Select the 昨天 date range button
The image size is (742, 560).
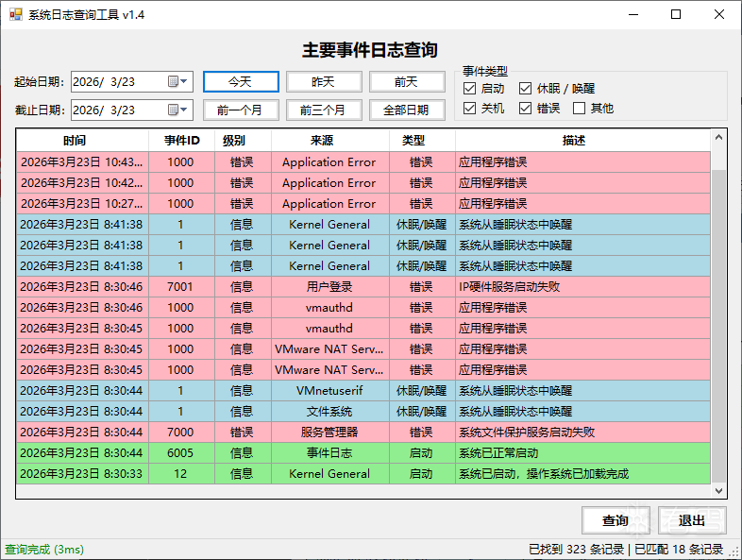pos(324,82)
